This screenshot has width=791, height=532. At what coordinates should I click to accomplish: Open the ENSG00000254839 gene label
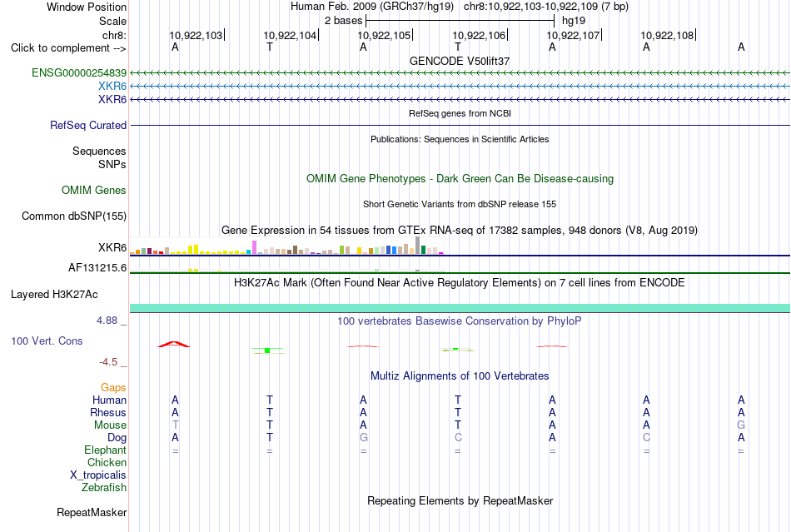79,73
